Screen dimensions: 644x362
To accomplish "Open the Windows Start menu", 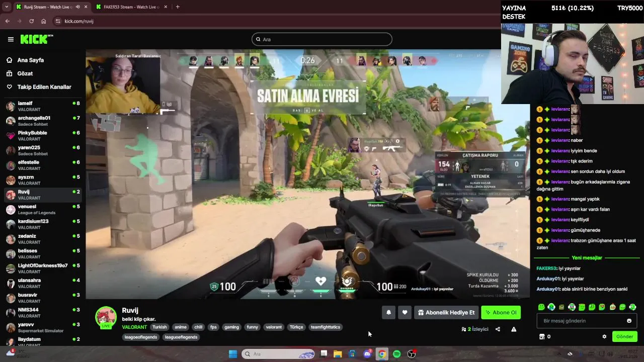I will [233, 354].
